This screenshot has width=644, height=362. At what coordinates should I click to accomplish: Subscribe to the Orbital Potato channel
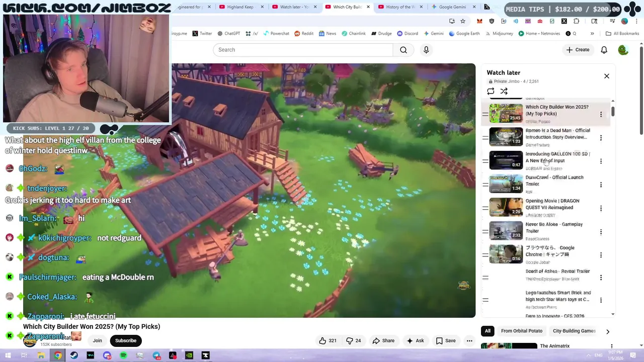click(x=126, y=341)
